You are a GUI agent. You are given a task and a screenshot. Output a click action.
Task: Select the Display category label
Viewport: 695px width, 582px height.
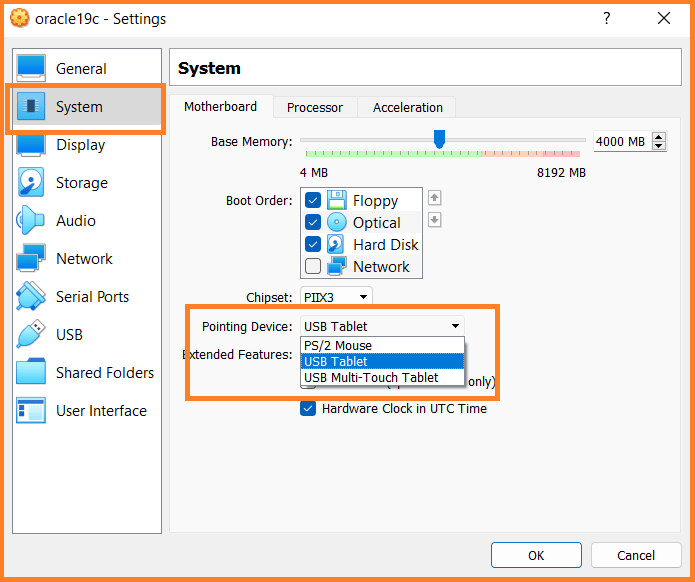81,145
